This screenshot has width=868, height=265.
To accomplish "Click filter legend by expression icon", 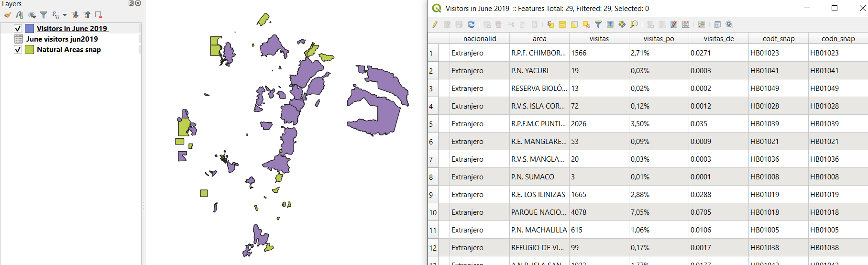I will pos(56,15).
